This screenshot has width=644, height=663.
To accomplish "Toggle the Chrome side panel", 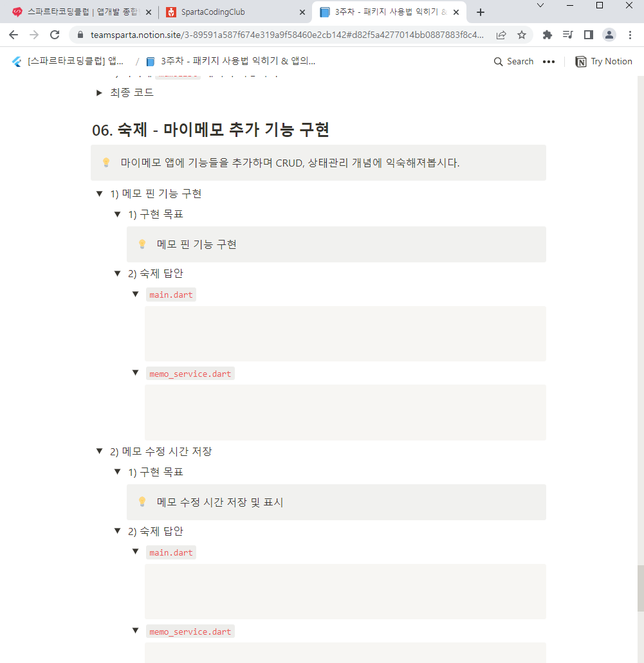I will pyautogui.click(x=589, y=35).
